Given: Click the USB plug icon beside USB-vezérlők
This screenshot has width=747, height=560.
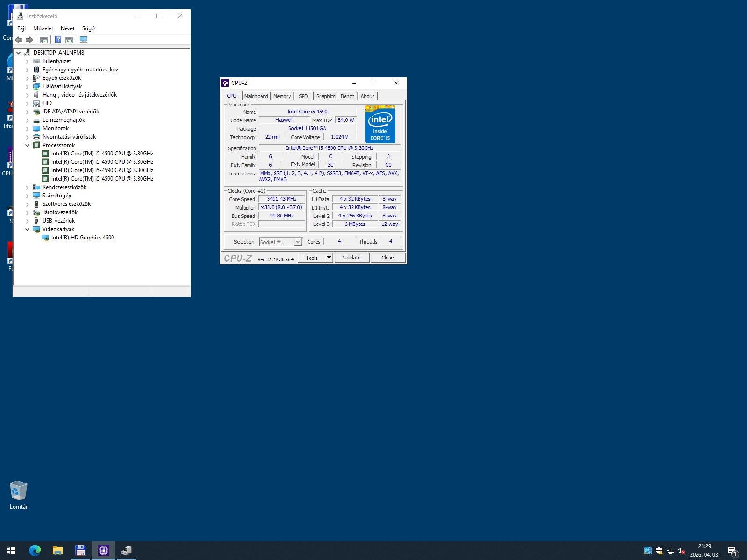Looking at the screenshot, I should pos(36,221).
